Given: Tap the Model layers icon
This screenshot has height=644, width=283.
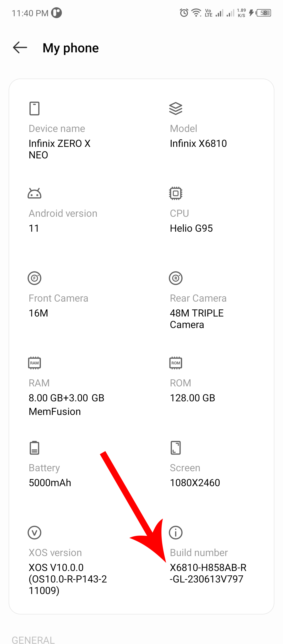Looking at the screenshot, I should coord(176,108).
